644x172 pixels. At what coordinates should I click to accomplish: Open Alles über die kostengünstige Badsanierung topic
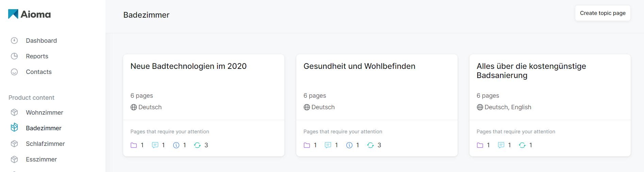[531, 71]
